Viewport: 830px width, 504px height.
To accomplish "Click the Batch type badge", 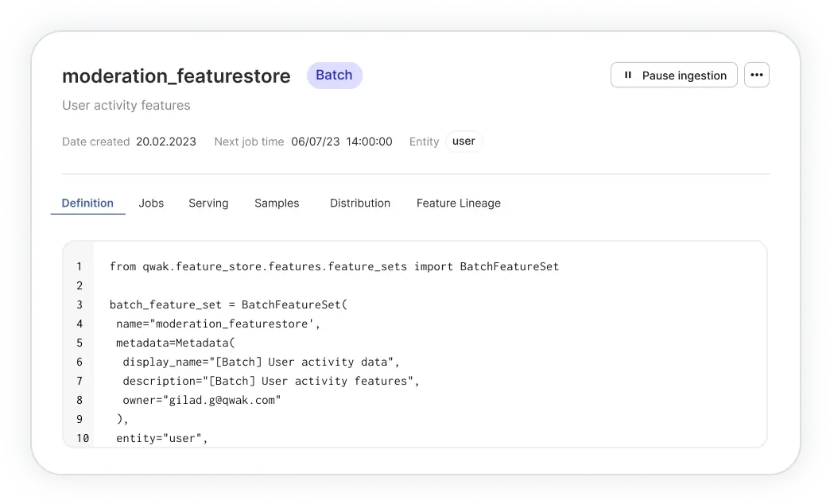I will tap(334, 76).
